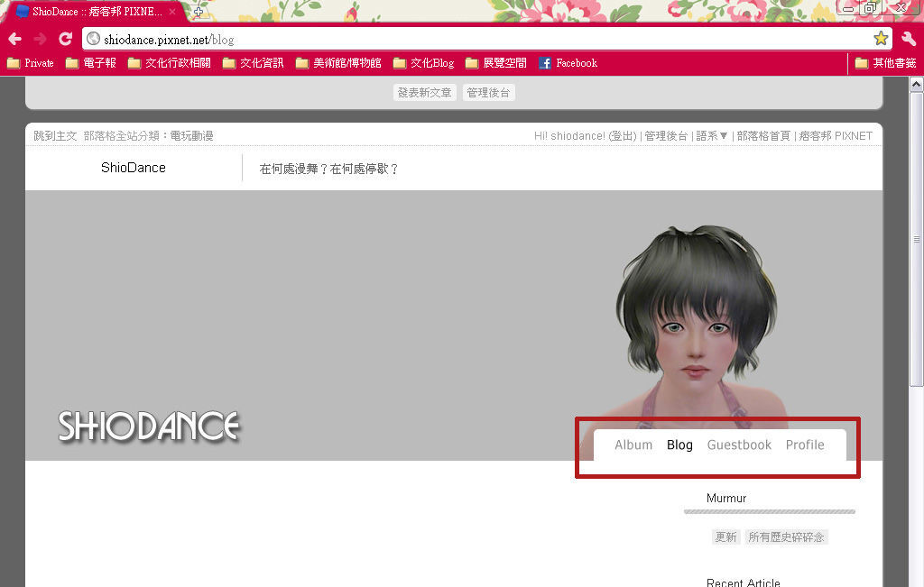
Task: Click the 所有歷史碎碎念 button
Action: click(x=786, y=537)
